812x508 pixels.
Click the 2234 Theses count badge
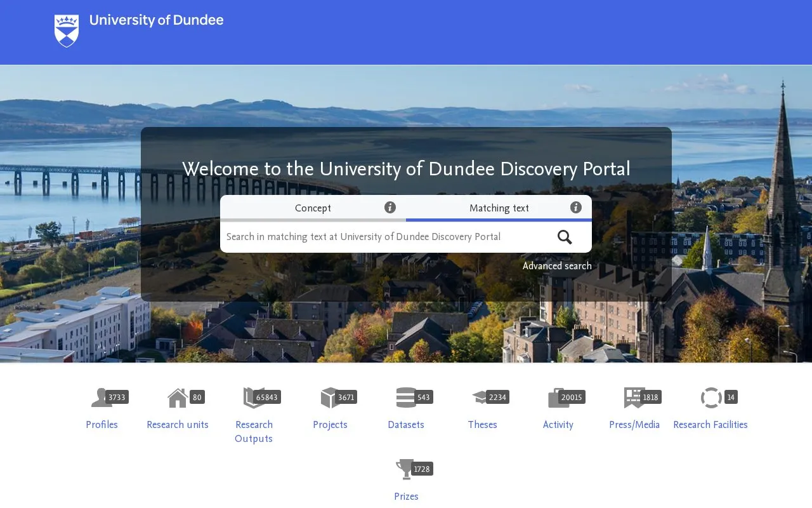click(x=497, y=398)
